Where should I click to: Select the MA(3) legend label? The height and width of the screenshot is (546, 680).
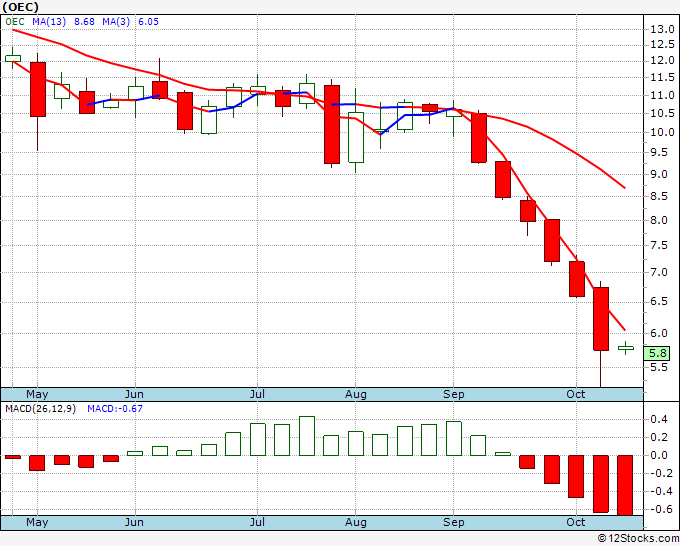[116, 22]
